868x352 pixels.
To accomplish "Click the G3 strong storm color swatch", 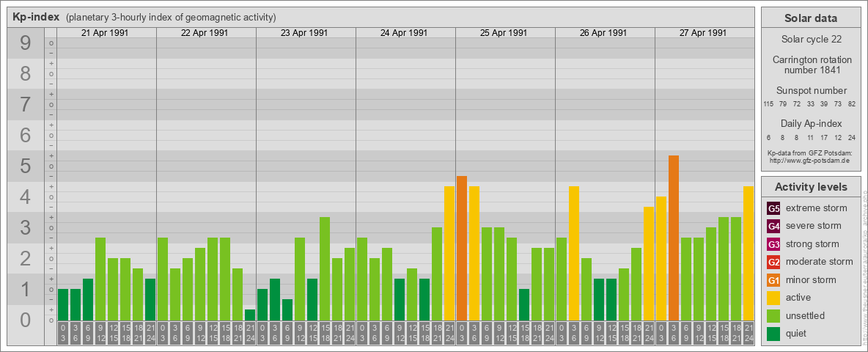I will tap(773, 244).
